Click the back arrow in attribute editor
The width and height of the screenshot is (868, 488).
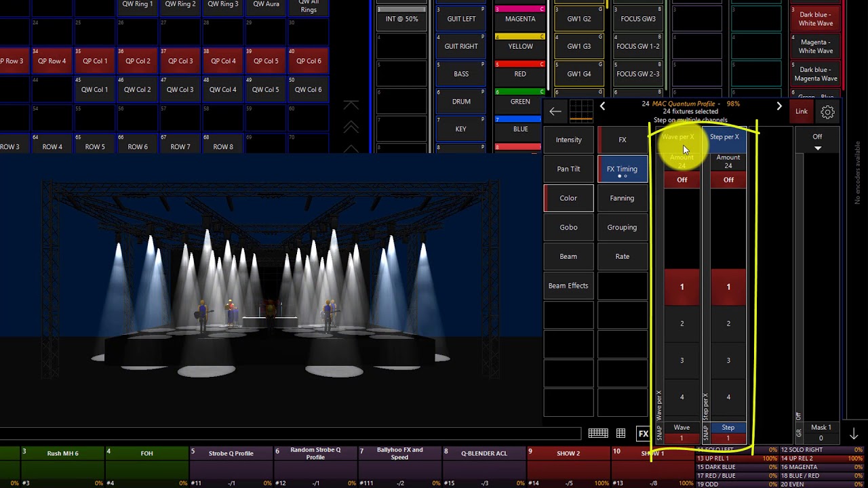pyautogui.click(x=555, y=111)
